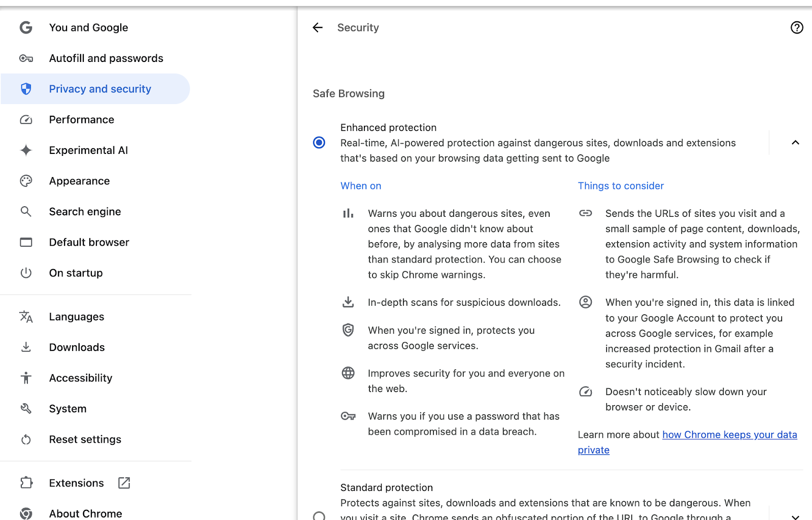The height and width of the screenshot is (520, 812).
Task: Click the download icon beside in-depth scans text
Action: point(348,302)
